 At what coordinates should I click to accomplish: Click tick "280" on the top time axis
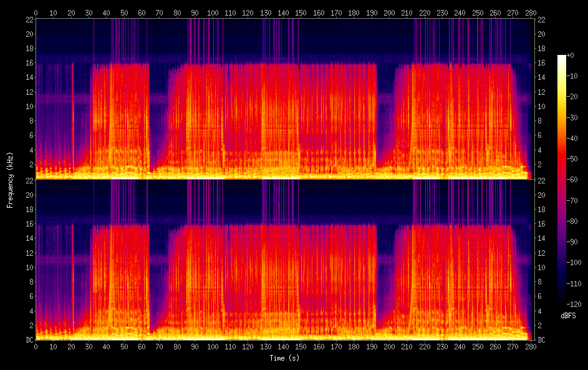531,12
